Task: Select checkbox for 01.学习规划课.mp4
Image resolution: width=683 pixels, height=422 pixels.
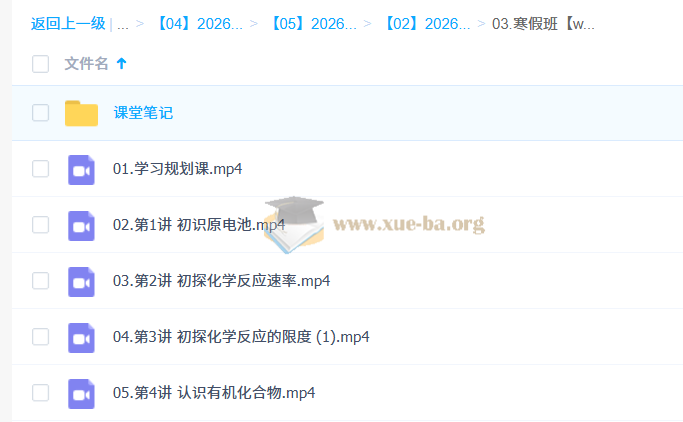Action: (x=41, y=169)
